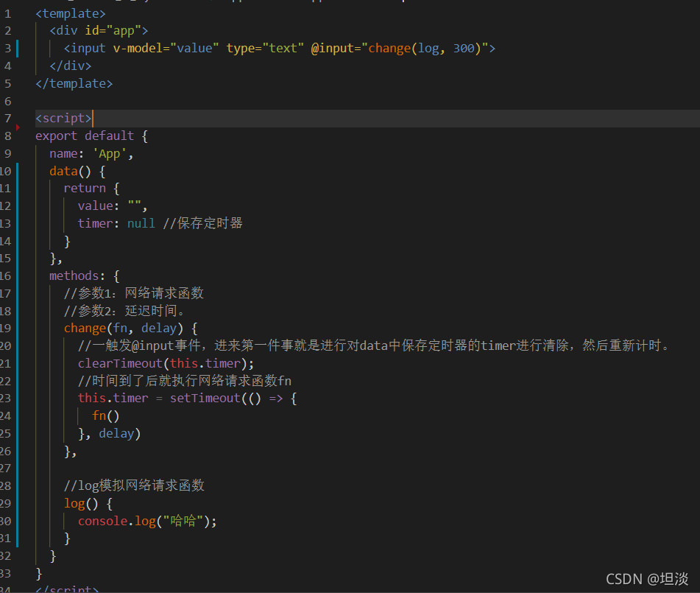Click the comment //时间到了后就执行网络请求函数fn
Image resolution: width=700 pixels, height=593 pixels.
pos(185,381)
